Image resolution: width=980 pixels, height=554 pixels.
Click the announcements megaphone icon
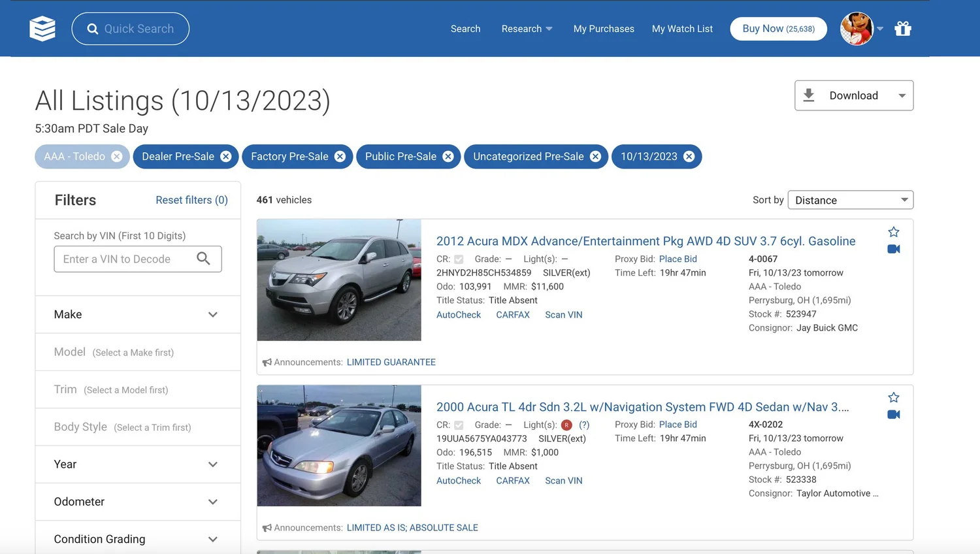(267, 361)
